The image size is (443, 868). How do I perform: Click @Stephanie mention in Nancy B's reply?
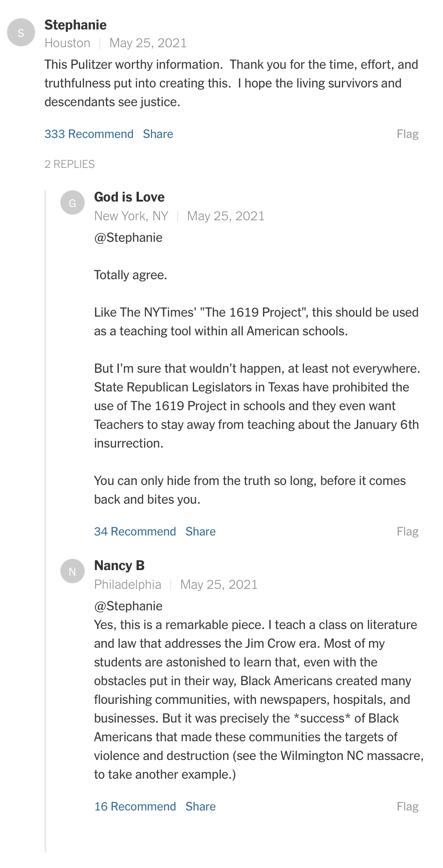pos(128,606)
